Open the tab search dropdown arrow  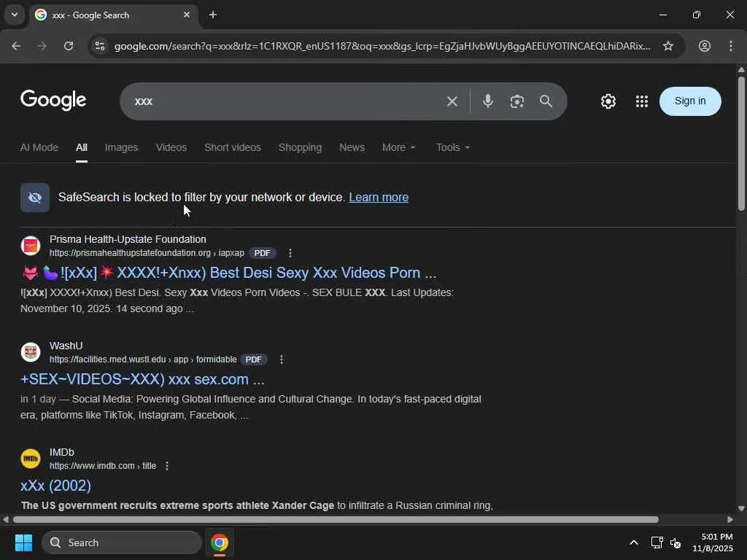pos(15,15)
